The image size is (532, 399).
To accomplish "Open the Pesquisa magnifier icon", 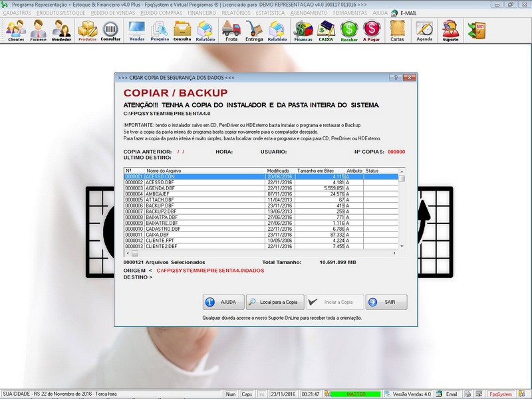I will 160,31.
